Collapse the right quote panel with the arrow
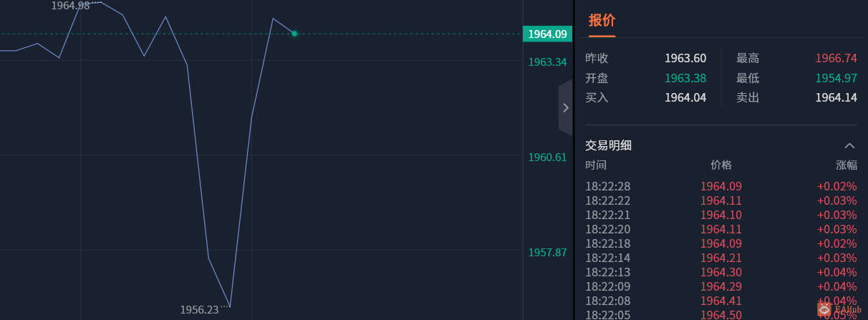This screenshot has height=320, width=868. click(x=566, y=107)
